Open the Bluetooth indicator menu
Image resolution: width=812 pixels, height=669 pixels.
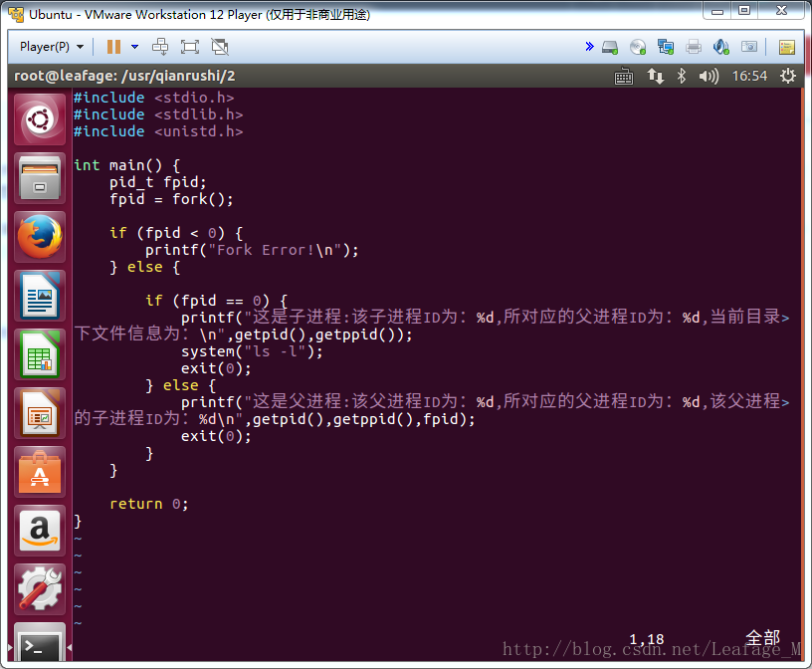click(682, 77)
